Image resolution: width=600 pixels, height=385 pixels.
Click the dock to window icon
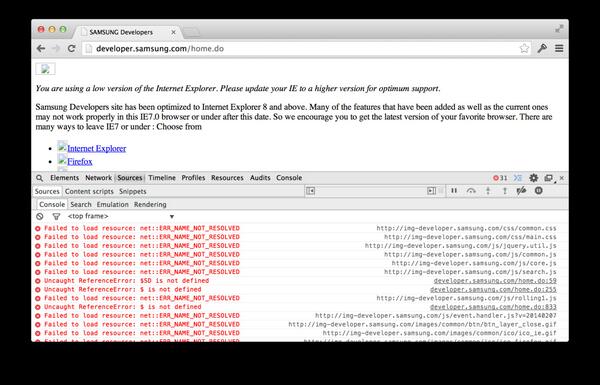[549, 178]
